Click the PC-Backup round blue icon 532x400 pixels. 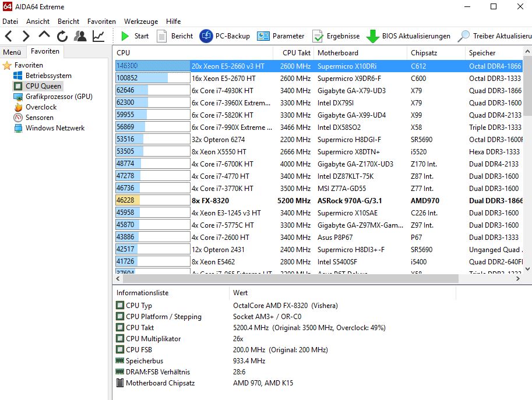(206, 36)
